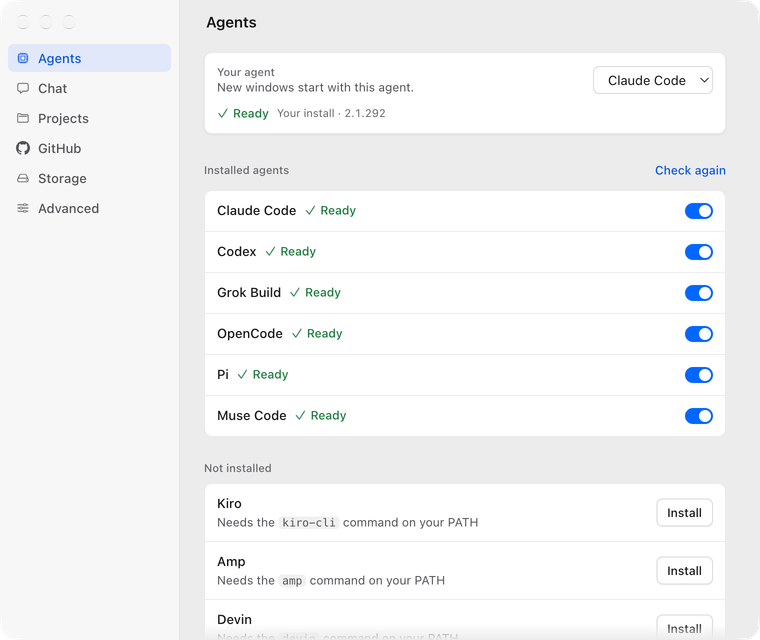This screenshot has height=640, width=760.
Task: Toggle the Grok Build agent off
Action: click(698, 293)
